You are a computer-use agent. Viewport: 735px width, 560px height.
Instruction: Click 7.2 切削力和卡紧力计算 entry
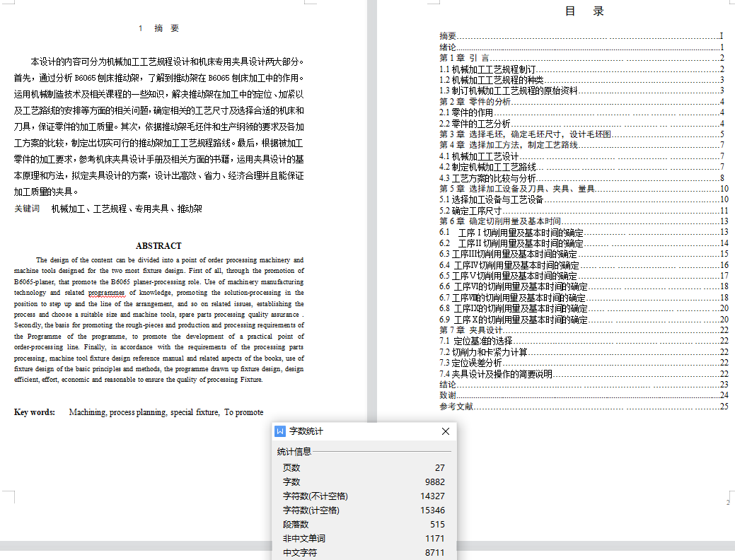[584, 352]
